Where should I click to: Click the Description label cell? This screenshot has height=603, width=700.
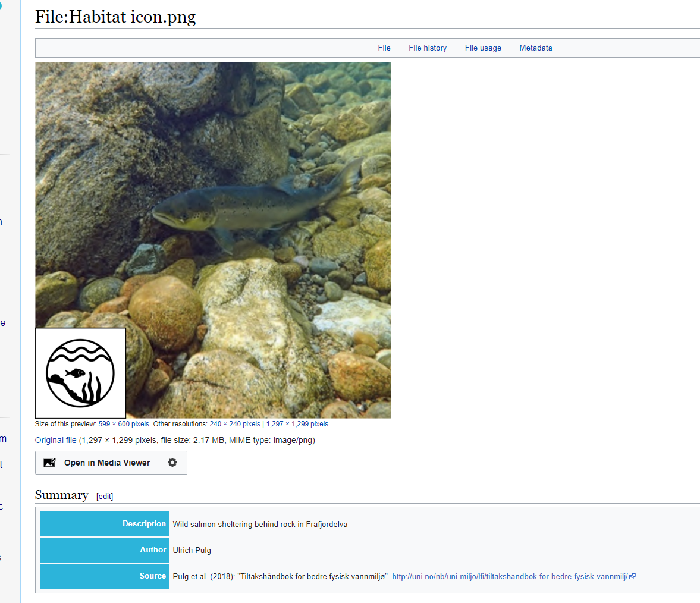tap(105, 523)
